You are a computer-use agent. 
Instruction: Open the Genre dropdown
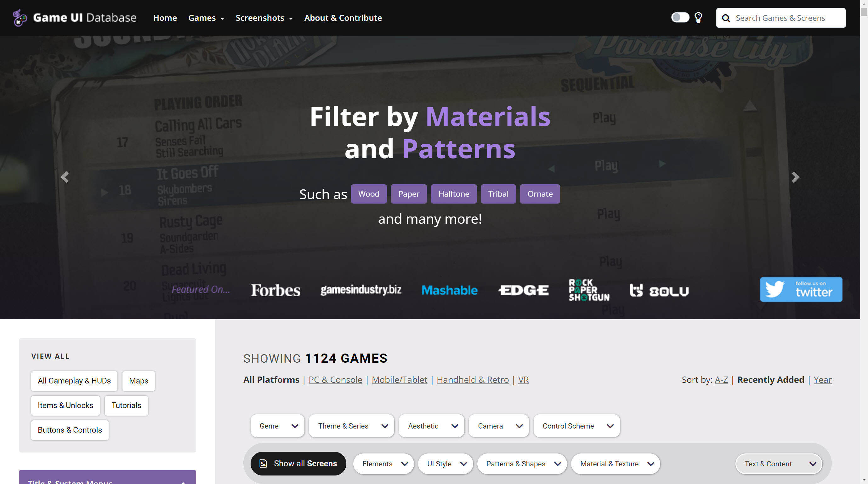pos(278,426)
